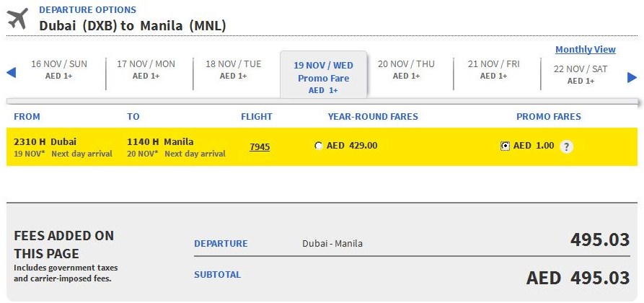The image size is (644, 303).
Task: Open promo fare help question mark
Action: coord(566,146)
